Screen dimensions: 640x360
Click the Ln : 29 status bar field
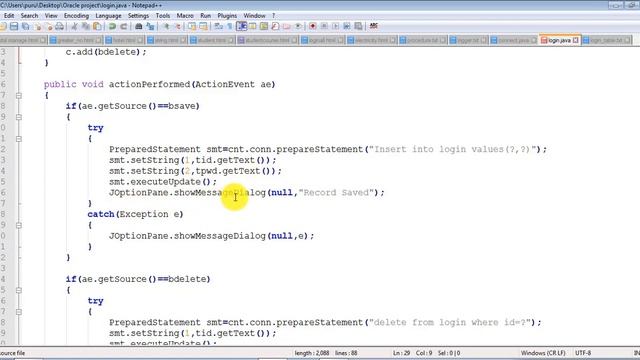click(402, 353)
